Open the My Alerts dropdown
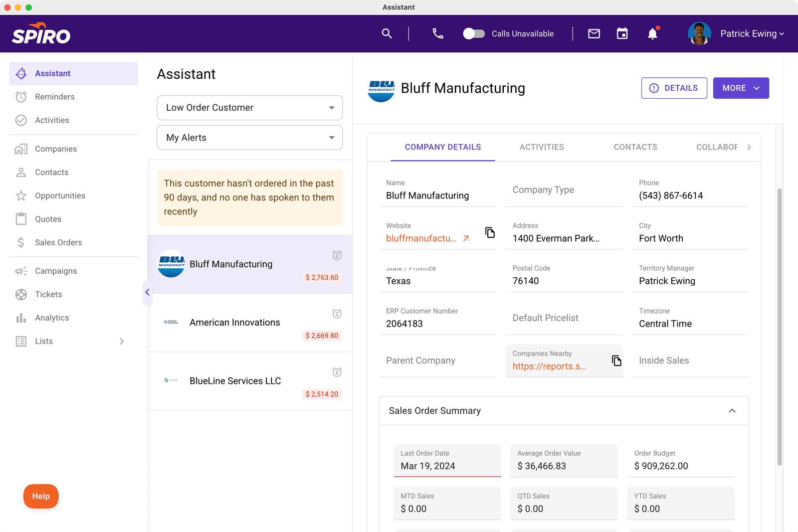The image size is (798, 532). [250, 138]
